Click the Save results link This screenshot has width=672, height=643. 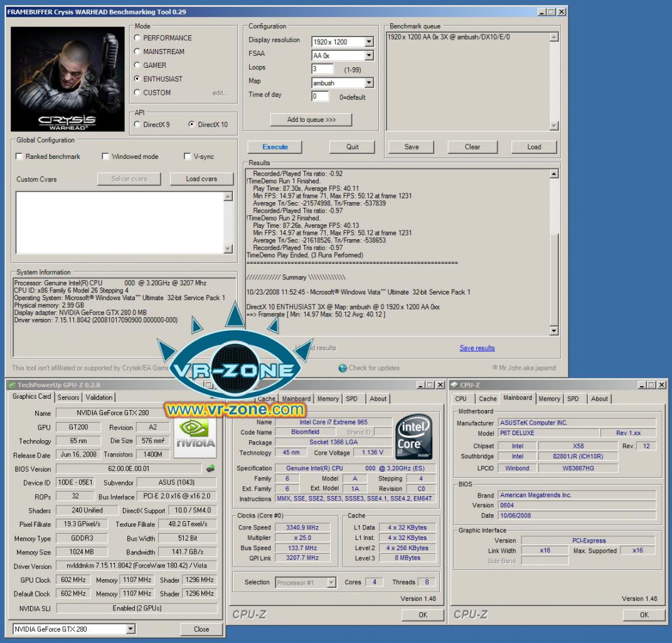click(x=477, y=348)
